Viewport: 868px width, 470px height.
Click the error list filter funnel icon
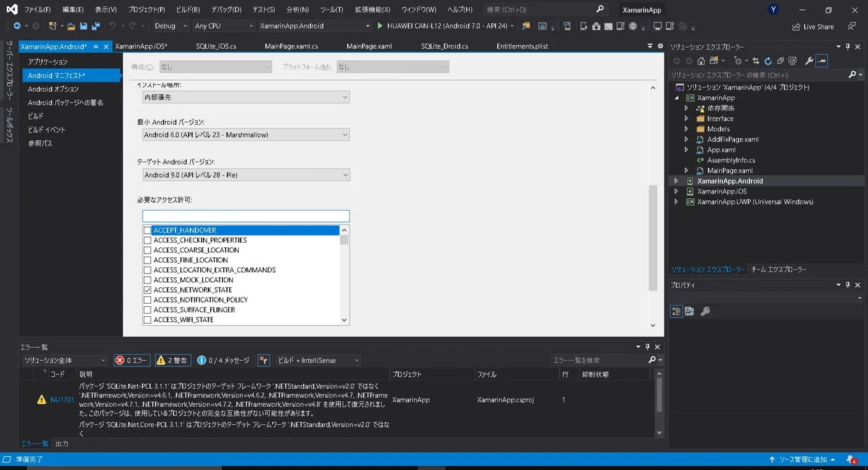263,360
